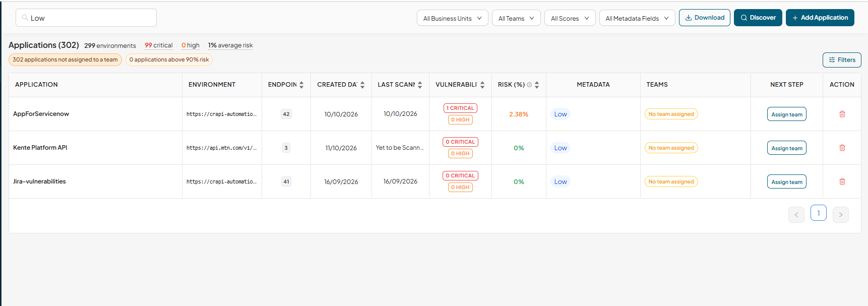Image resolution: width=868 pixels, height=306 pixels.
Task: Click the 1 CRITICAL badge for AppForServicenow
Action: click(x=460, y=108)
